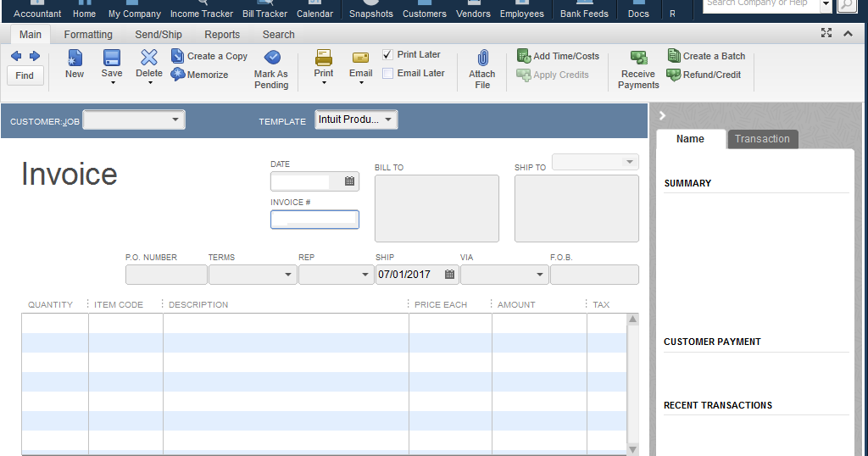Collapse the side panel with arrow

pos(662,115)
